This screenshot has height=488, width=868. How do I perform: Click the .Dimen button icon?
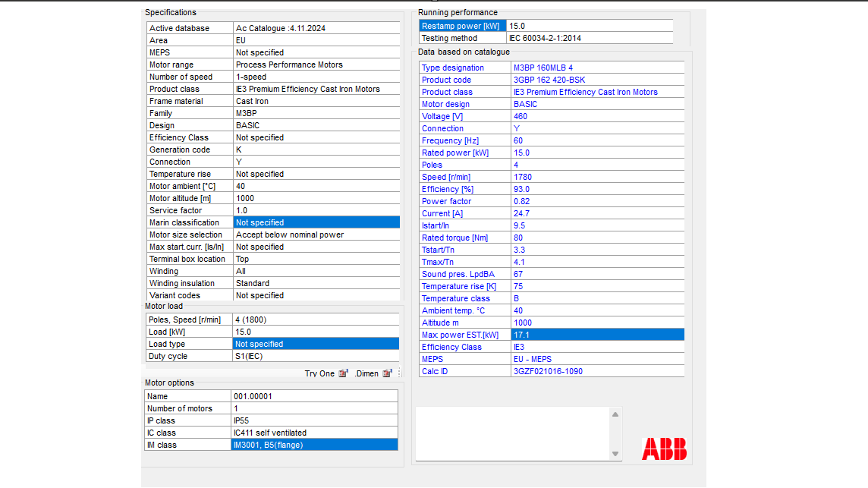coord(387,373)
